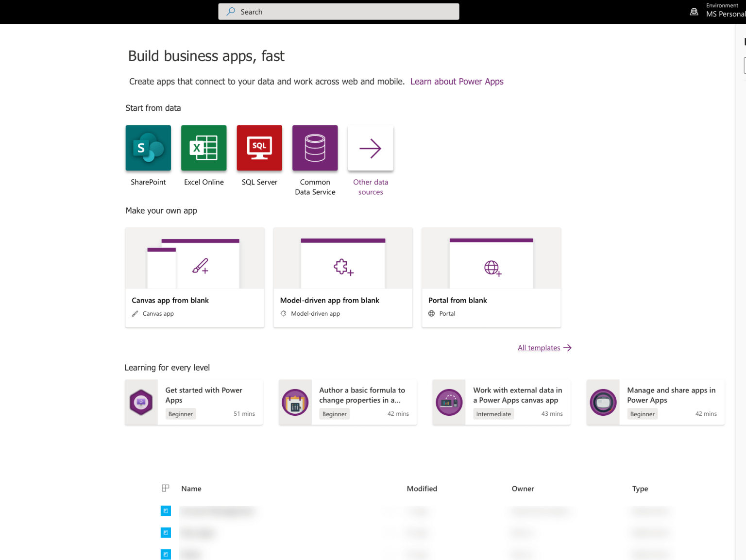Click the Type column header

point(640,489)
